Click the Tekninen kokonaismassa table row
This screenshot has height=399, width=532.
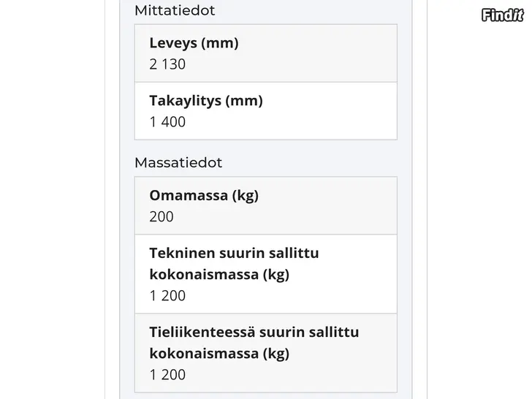point(266,274)
